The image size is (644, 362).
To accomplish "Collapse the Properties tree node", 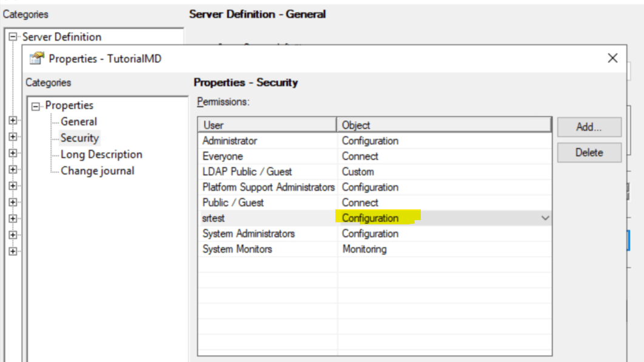I will tap(36, 107).
